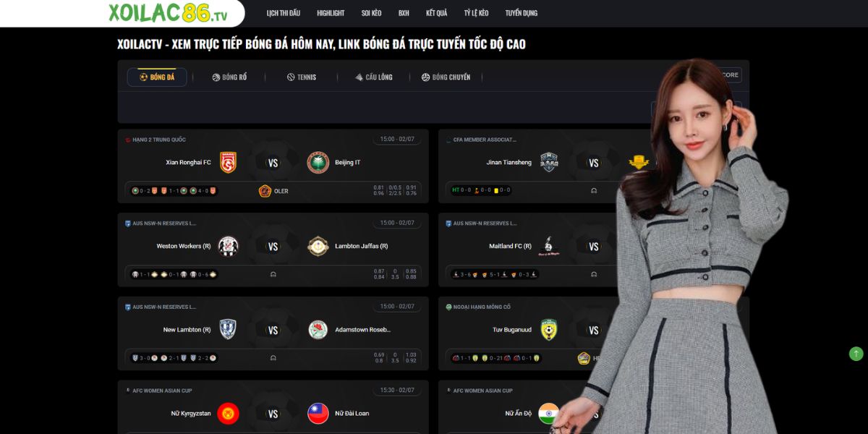Open the Bóng Chuyền tab

446,77
